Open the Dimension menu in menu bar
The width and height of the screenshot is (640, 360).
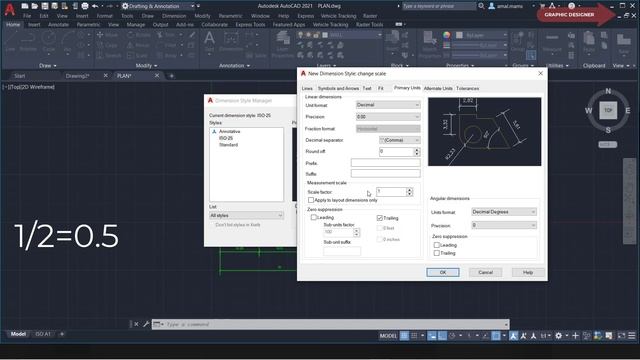click(x=174, y=16)
